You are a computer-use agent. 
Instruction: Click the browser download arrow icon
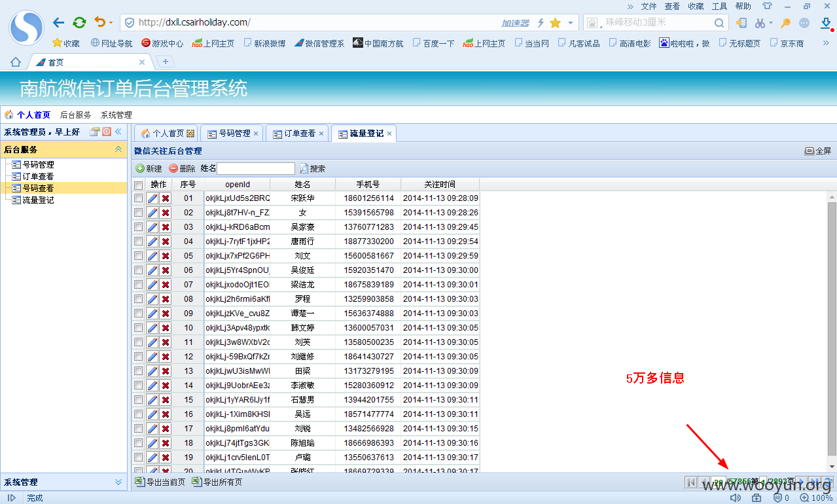coord(827,24)
